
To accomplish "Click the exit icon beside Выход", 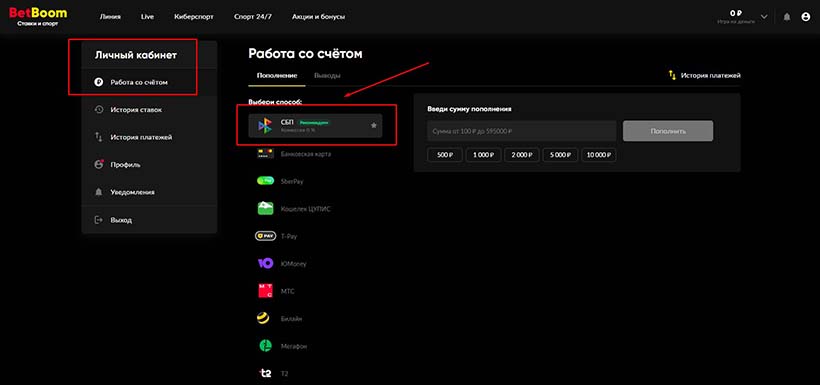I will [x=98, y=220].
